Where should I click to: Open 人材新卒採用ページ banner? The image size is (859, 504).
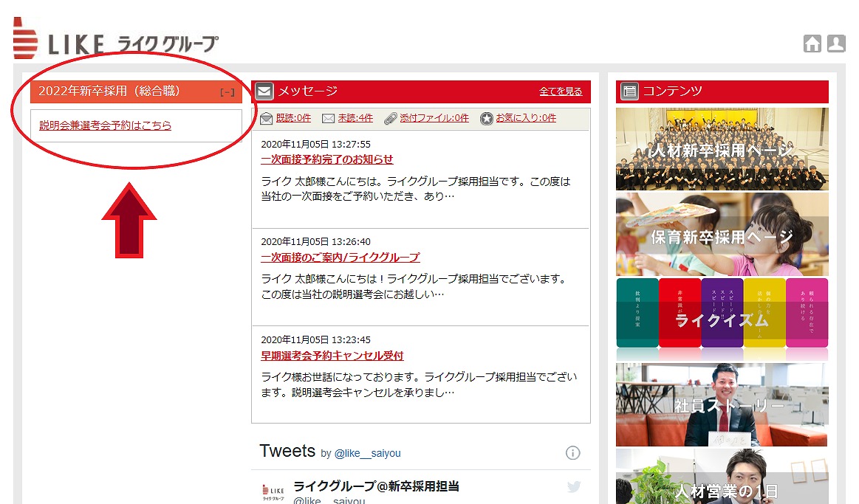pos(722,149)
